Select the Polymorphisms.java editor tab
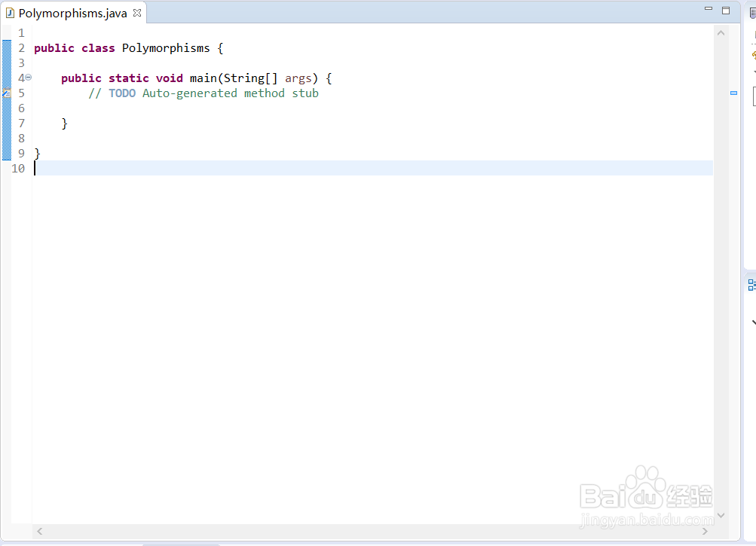756x546 pixels. point(73,13)
